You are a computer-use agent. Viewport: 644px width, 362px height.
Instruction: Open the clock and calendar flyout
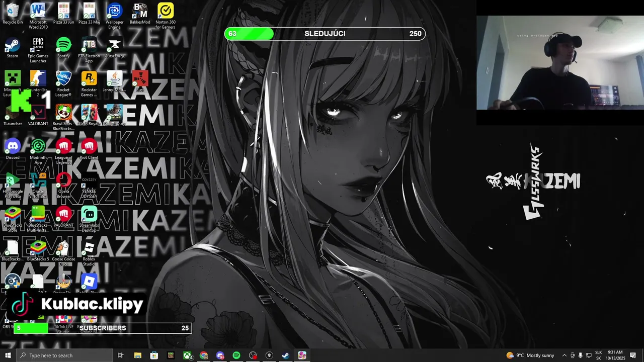coord(615,355)
